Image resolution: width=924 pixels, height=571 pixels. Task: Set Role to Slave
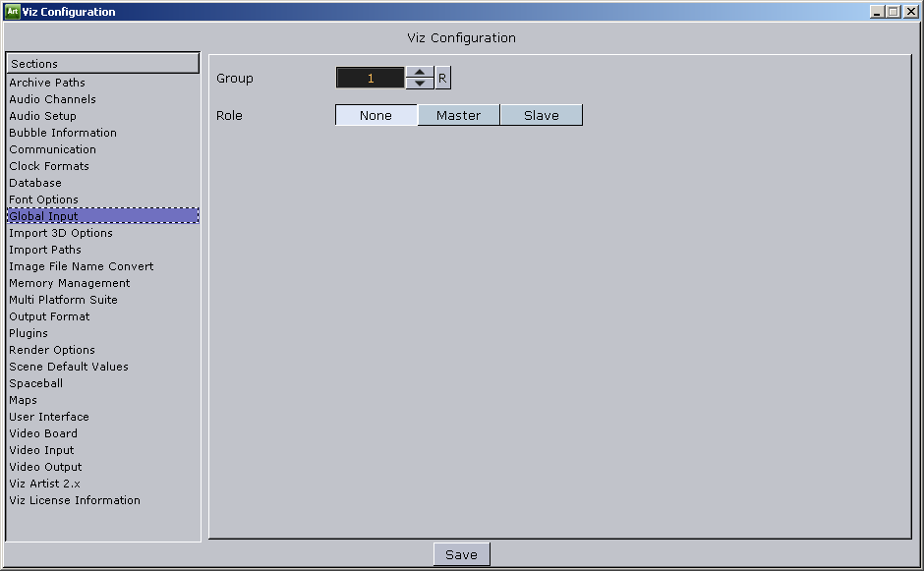541,116
